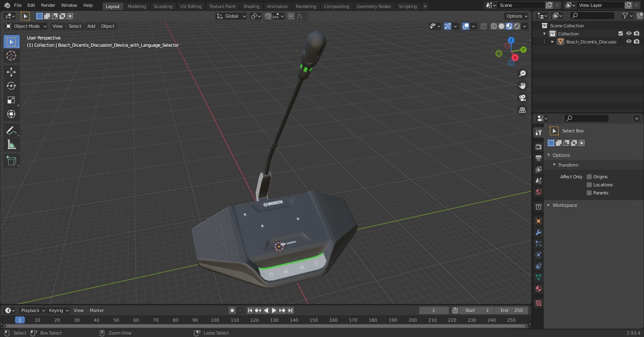Open viewport Add menu
Image resolution: width=644 pixels, height=337 pixels.
pyautogui.click(x=91, y=26)
